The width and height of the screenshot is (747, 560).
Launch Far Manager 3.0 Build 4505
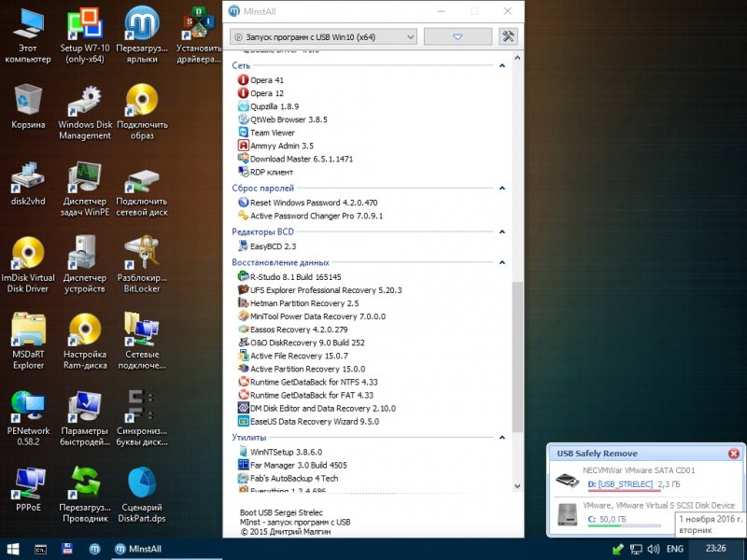pos(298,465)
